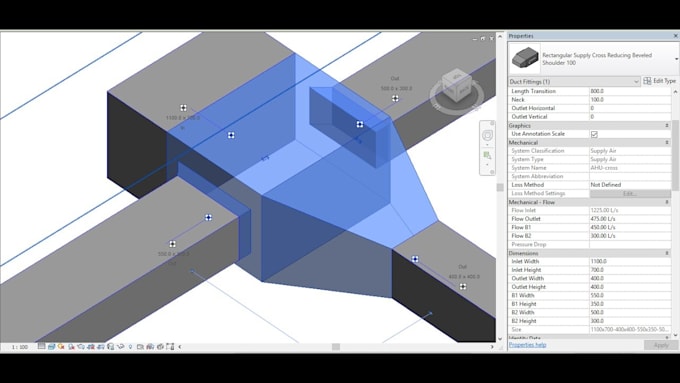
Task: Click the Lock 3D View icon
Action: pos(111,347)
